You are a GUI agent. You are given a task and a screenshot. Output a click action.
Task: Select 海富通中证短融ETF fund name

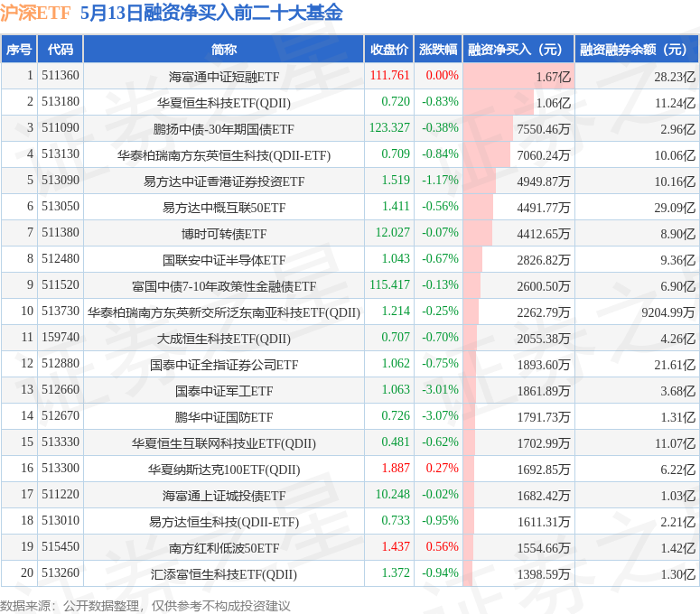pos(224,77)
